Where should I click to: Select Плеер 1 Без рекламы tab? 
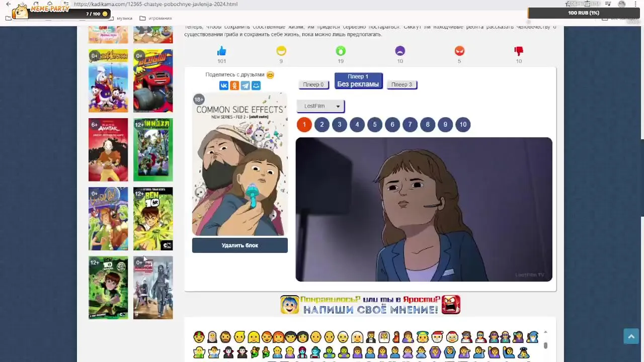click(x=358, y=80)
